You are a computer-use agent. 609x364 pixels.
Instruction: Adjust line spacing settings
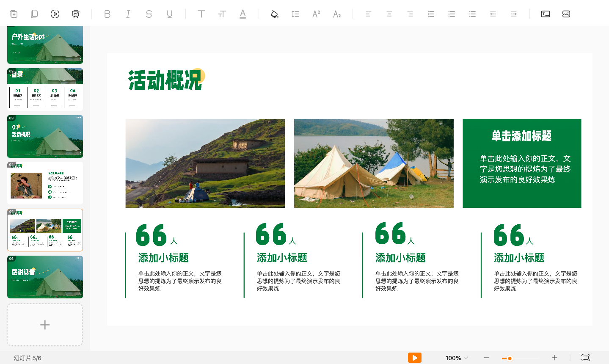(x=295, y=14)
